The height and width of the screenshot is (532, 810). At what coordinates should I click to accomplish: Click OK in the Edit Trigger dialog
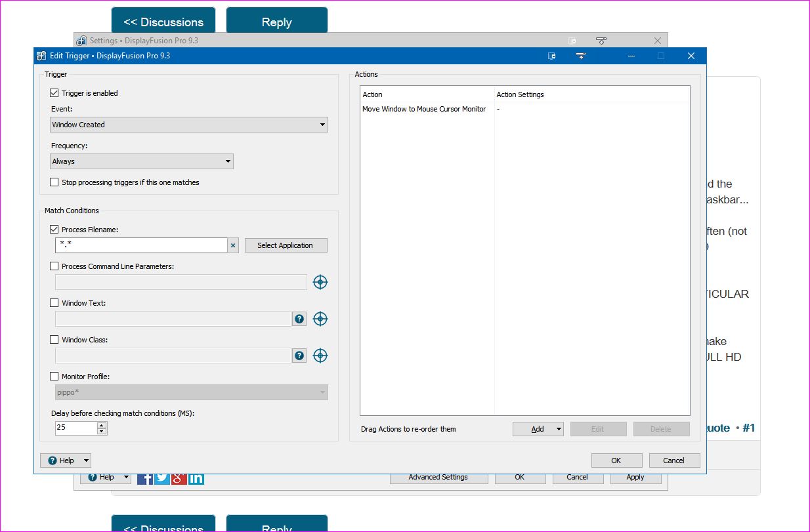616,460
